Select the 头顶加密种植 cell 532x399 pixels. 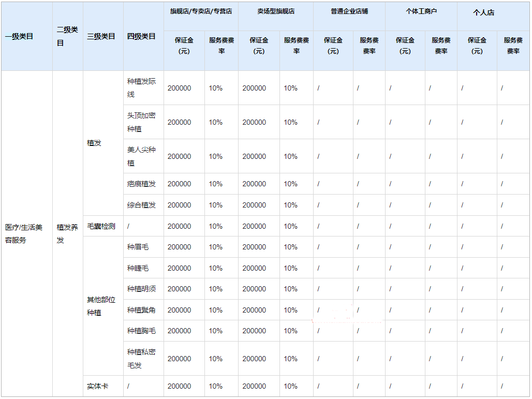(141, 122)
